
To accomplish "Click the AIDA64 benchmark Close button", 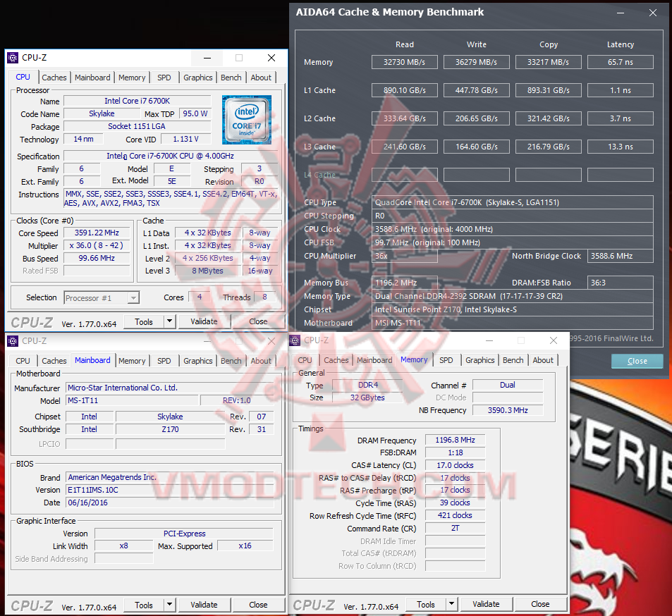I will point(637,361).
